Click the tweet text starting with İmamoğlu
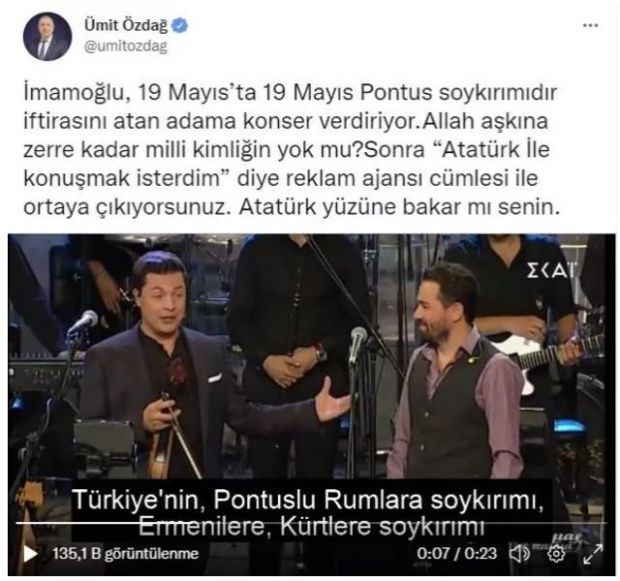This screenshot has width=620, height=581. (292, 150)
